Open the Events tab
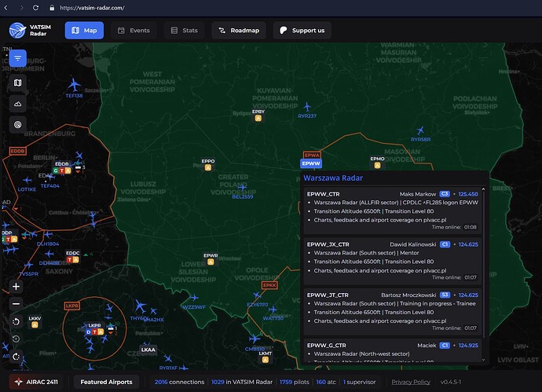The width and height of the screenshot is (542, 392). (134, 31)
